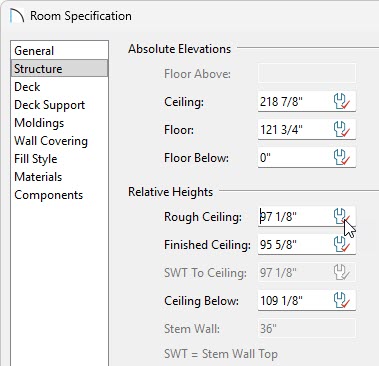The image size is (379, 366).
Task: Click the Room Specification title bar icon
Action: click(x=17, y=16)
